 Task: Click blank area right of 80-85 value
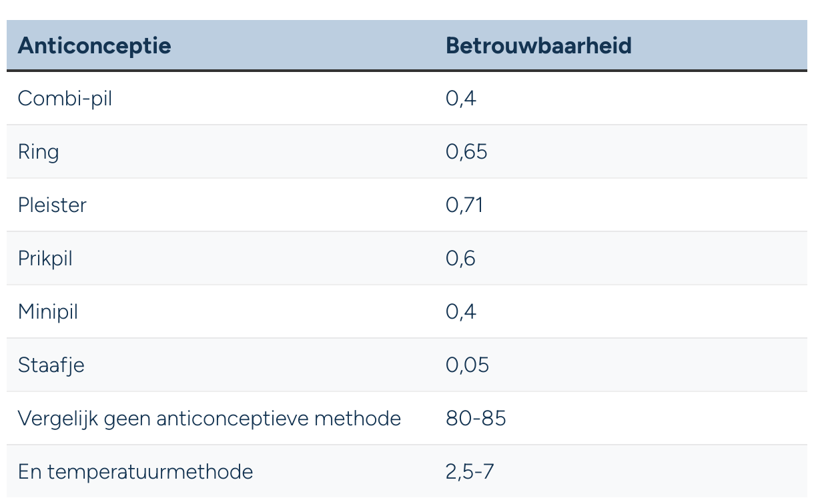click(x=657, y=419)
